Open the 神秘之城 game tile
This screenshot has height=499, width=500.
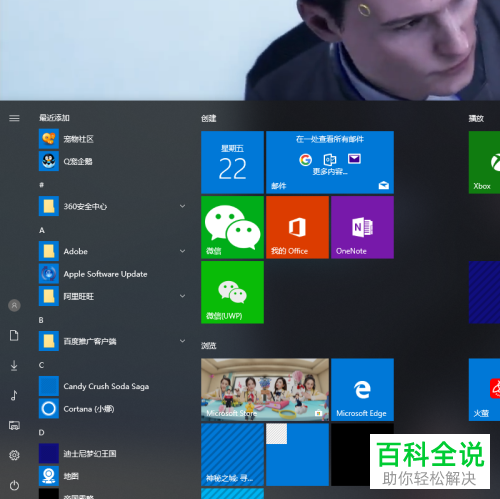232,455
